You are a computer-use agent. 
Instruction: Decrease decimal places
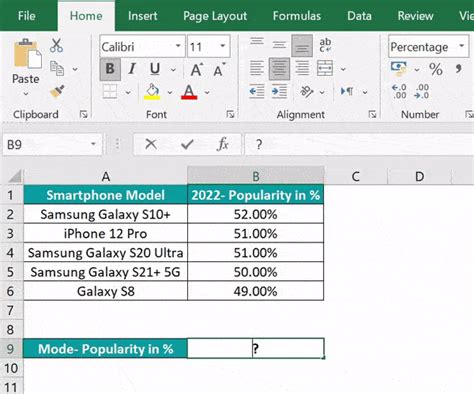[422, 91]
